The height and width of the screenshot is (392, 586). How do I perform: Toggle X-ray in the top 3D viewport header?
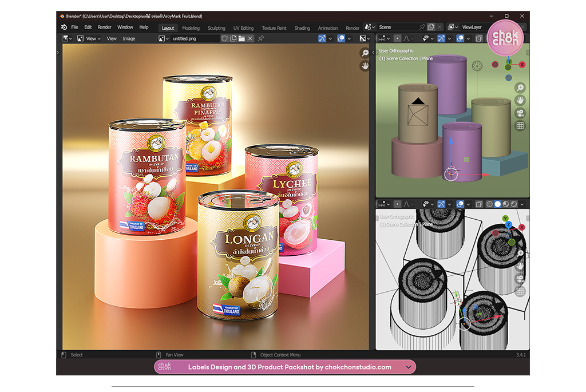coord(479,38)
